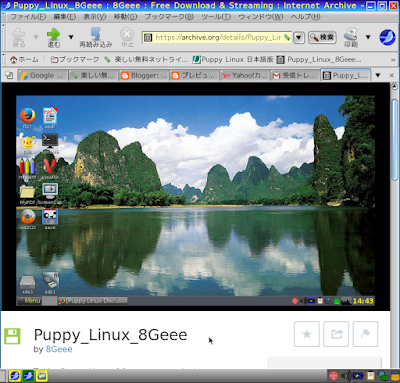Expand the URL bar history dropdown
400x383 pixels.
click(299, 37)
